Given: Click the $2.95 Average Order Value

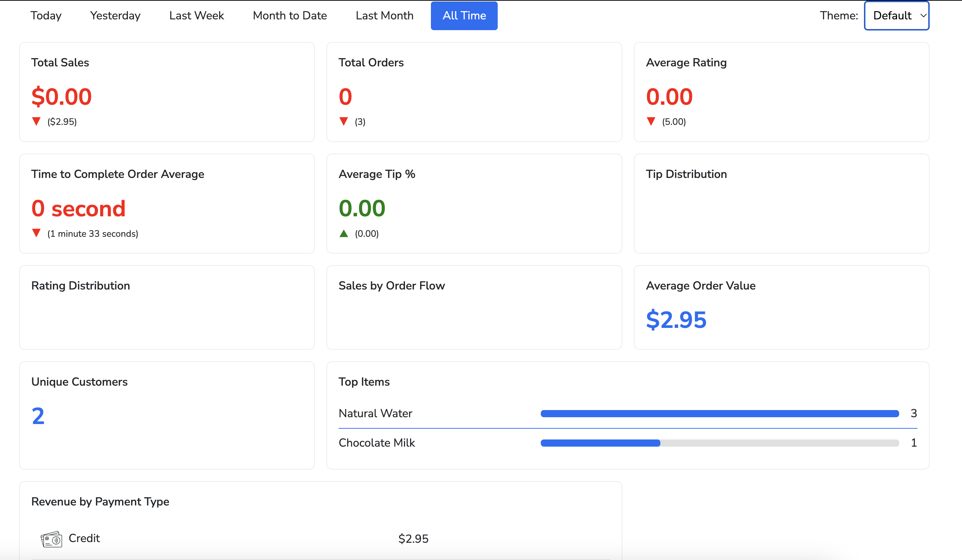Looking at the screenshot, I should coord(676,320).
